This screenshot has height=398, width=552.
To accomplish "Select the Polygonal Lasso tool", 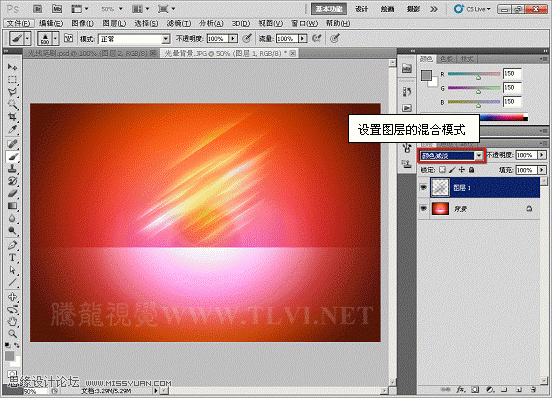I will point(12,92).
